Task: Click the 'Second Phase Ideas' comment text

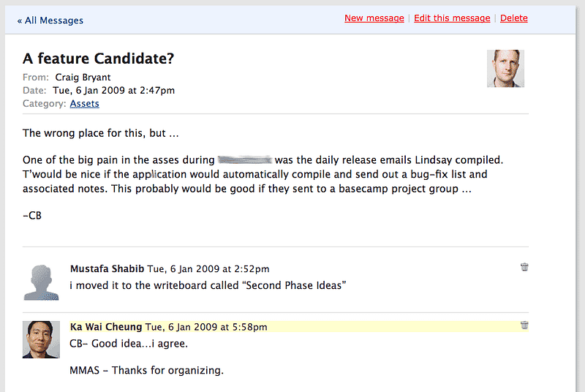Action: click(x=208, y=285)
